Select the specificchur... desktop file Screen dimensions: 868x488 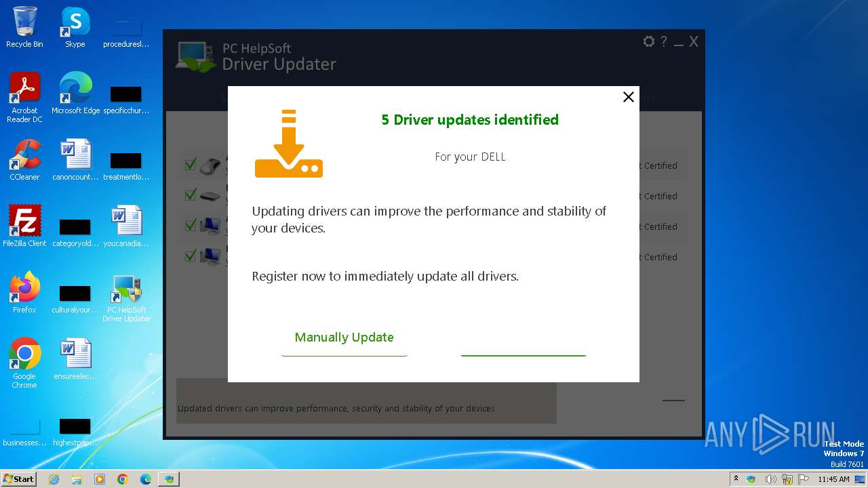(126, 99)
